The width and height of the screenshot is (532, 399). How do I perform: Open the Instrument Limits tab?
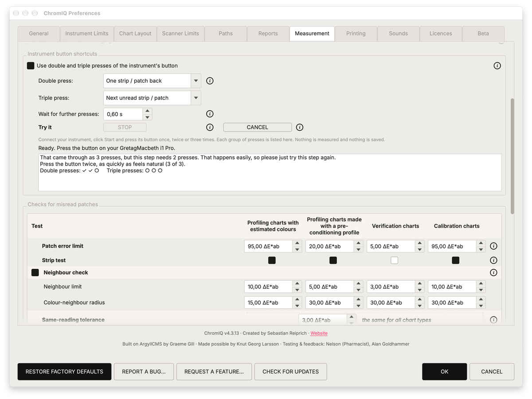click(x=87, y=34)
